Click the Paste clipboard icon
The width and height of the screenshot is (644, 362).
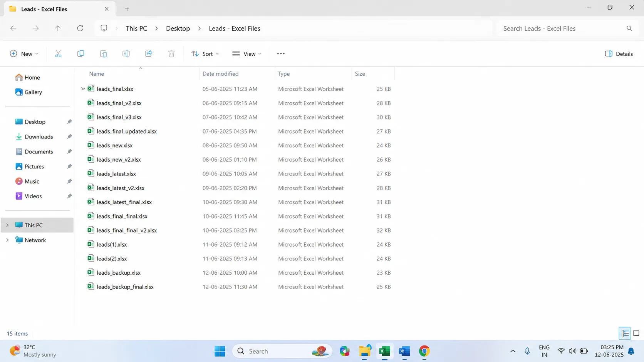click(x=103, y=54)
